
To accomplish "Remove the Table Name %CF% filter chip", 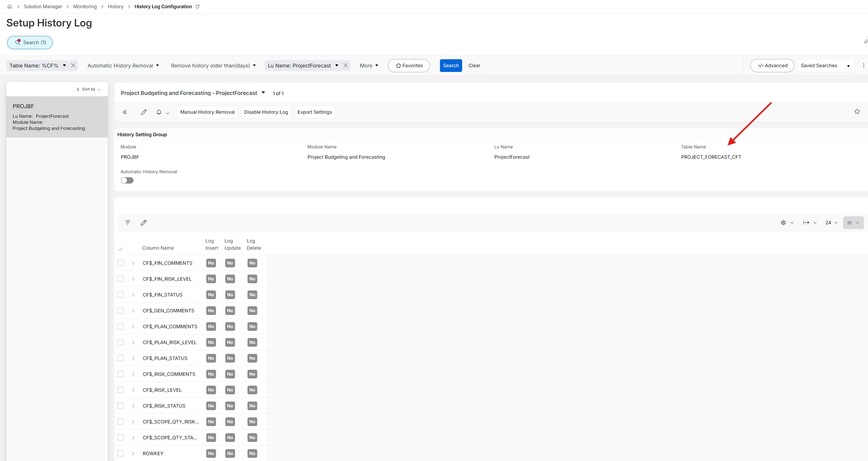I will (73, 65).
